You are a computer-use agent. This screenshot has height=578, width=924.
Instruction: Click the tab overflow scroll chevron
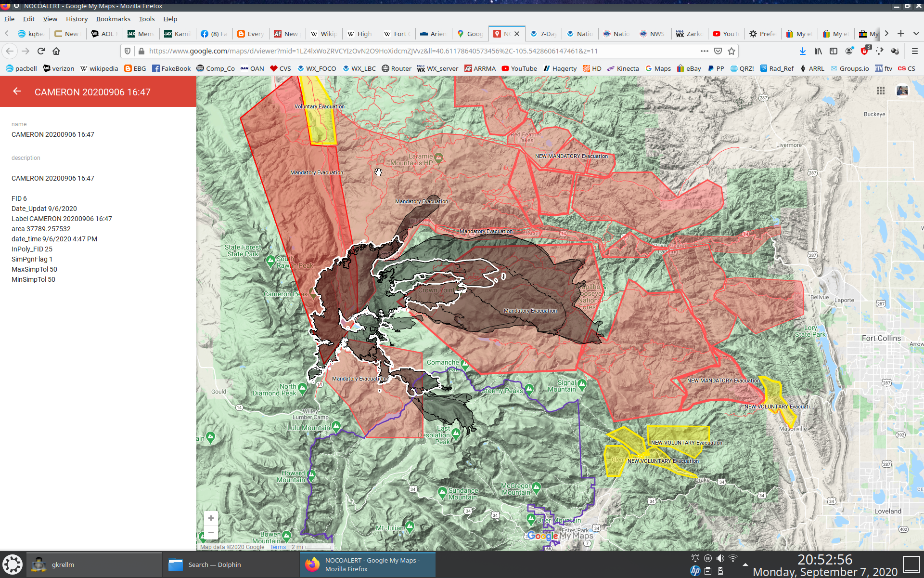pos(886,34)
